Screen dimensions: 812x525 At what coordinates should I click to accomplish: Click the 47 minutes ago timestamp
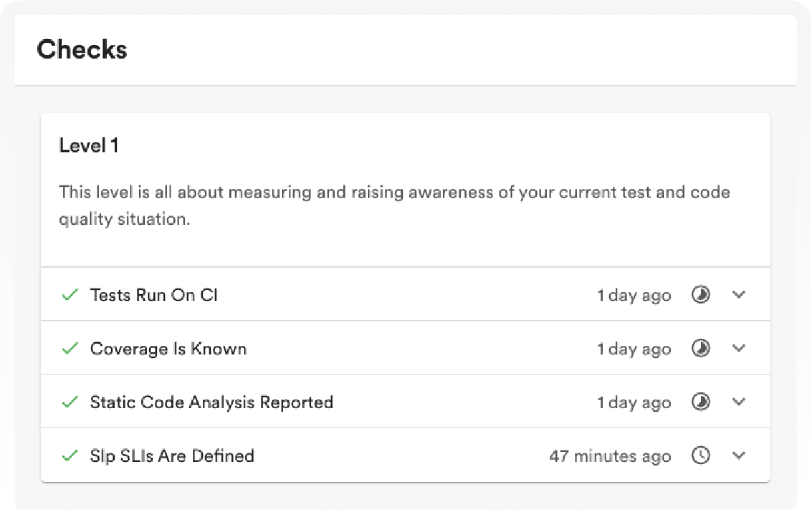[610, 456]
